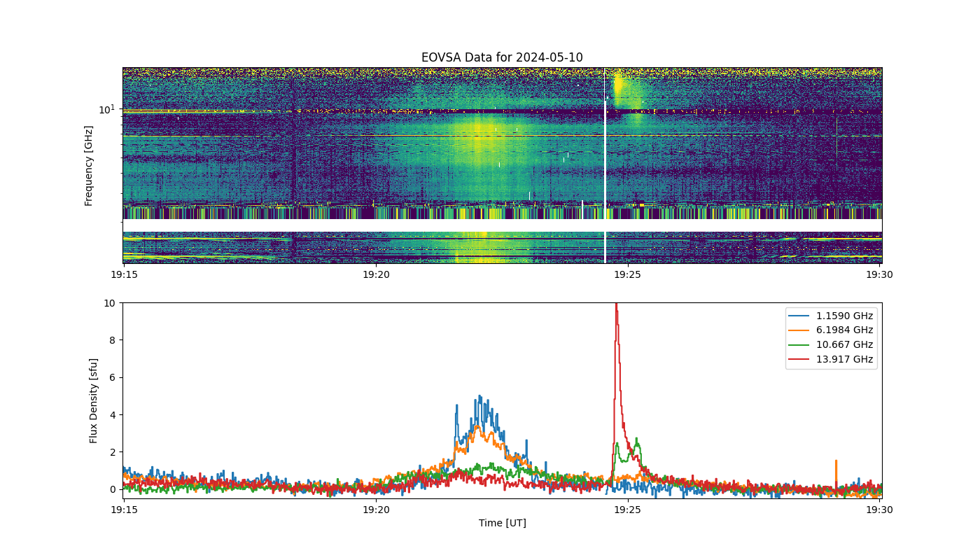Click the blue line swatch in legend
980x560 pixels.
tap(801, 316)
